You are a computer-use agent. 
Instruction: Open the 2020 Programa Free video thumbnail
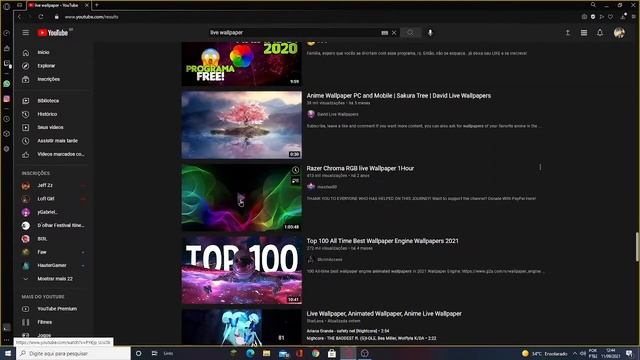(x=242, y=64)
